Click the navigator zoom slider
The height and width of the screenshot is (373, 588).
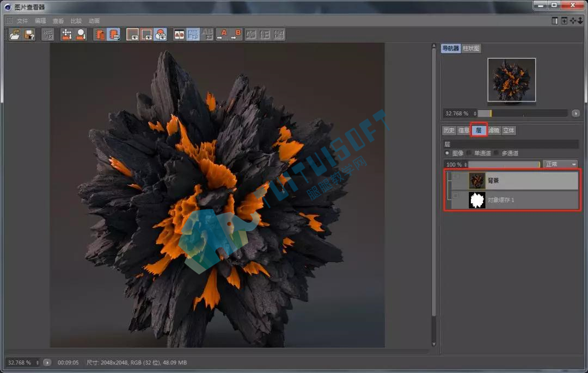(523, 114)
